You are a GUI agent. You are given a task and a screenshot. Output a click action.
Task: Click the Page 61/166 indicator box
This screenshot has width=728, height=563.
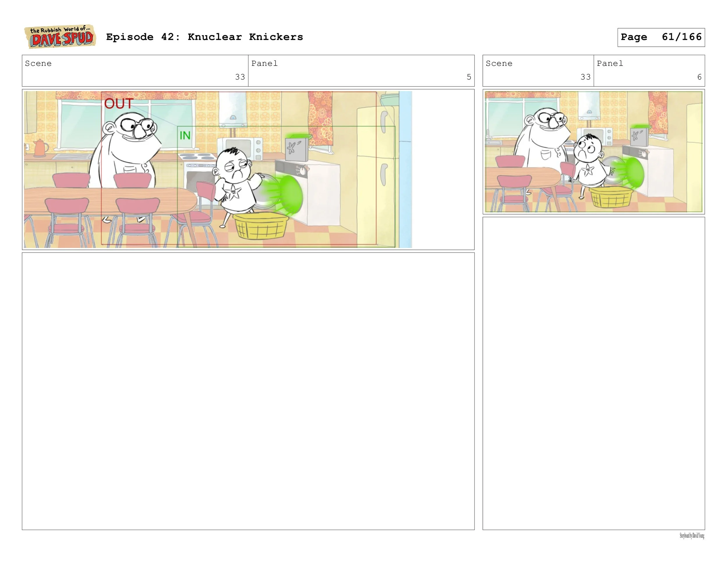click(661, 37)
